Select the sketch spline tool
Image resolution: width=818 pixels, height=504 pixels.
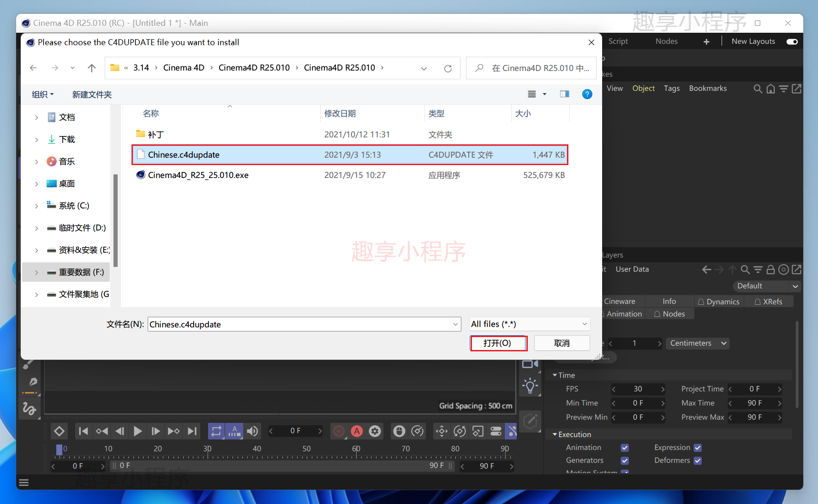[29, 409]
